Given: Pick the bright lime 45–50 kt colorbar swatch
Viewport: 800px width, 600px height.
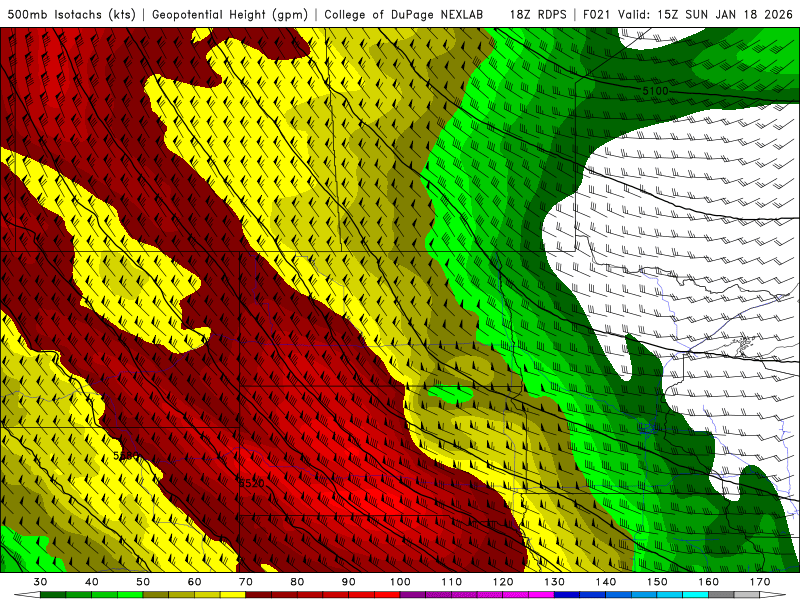Looking at the screenshot, I should click(130, 595).
